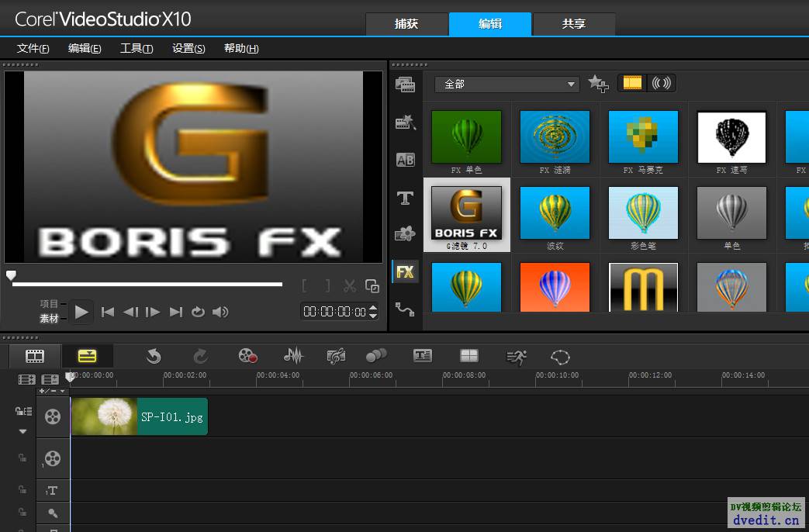Open the Graphic library flower icon
Screen dimensions: 809x532
[x=405, y=233]
